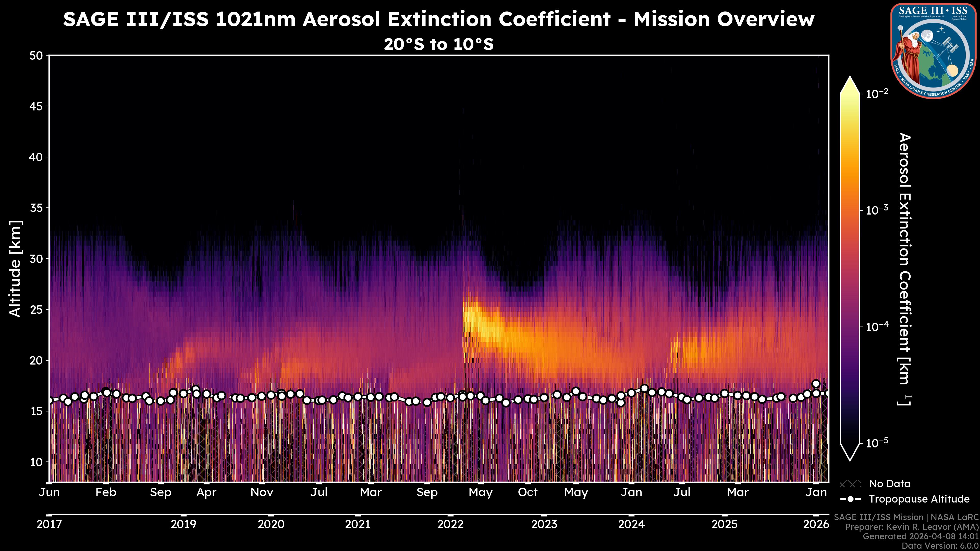Click the 2024 year axis label

pos(632,524)
